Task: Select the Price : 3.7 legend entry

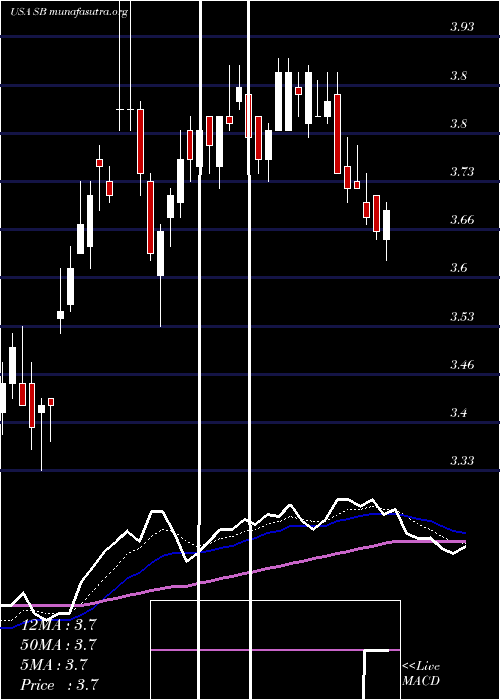Action: [x=59, y=685]
